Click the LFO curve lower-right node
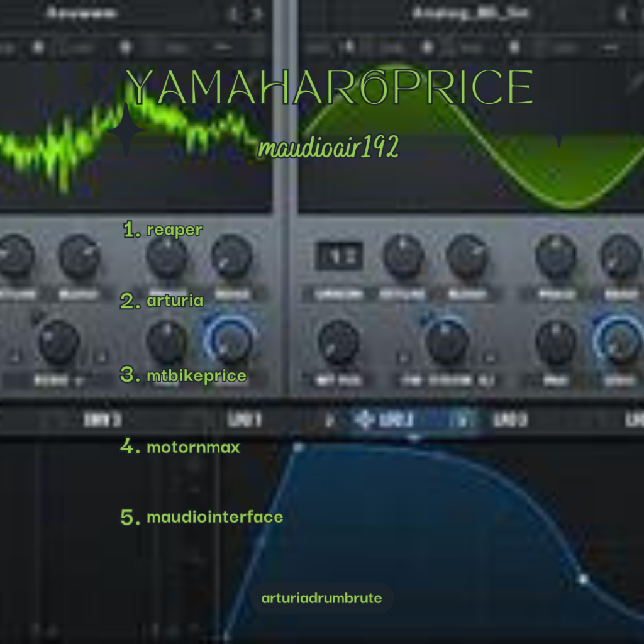 583,579
